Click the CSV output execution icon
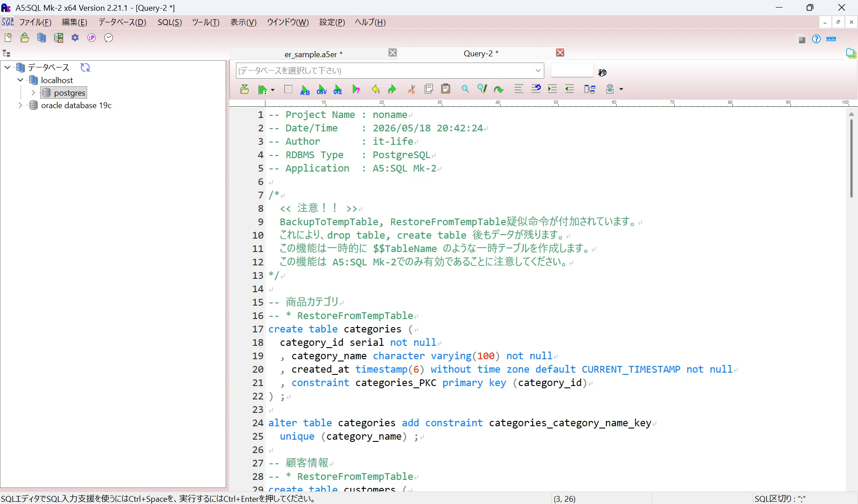 click(x=321, y=89)
